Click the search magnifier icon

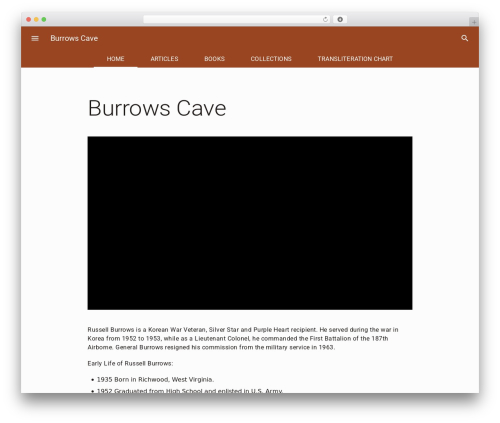point(464,38)
